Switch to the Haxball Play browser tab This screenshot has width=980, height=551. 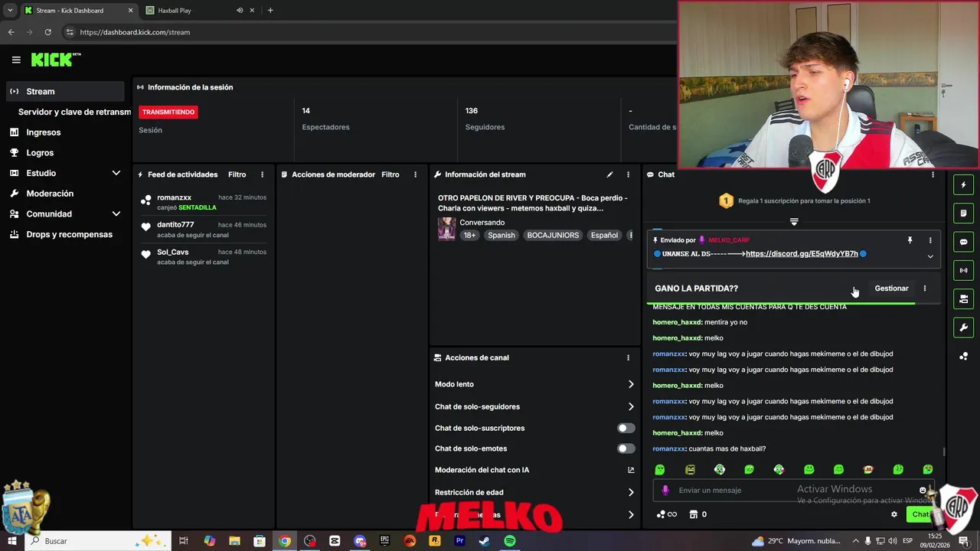[x=199, y=11]
